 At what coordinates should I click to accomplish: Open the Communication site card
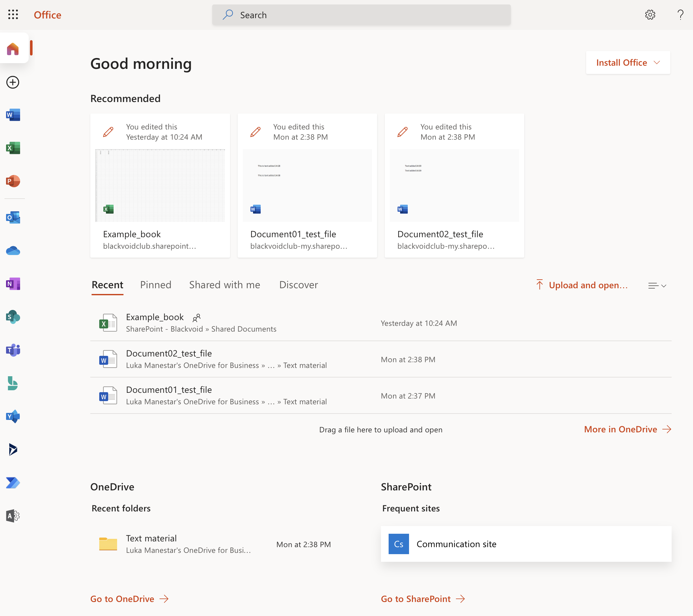(x=526, y=544)
